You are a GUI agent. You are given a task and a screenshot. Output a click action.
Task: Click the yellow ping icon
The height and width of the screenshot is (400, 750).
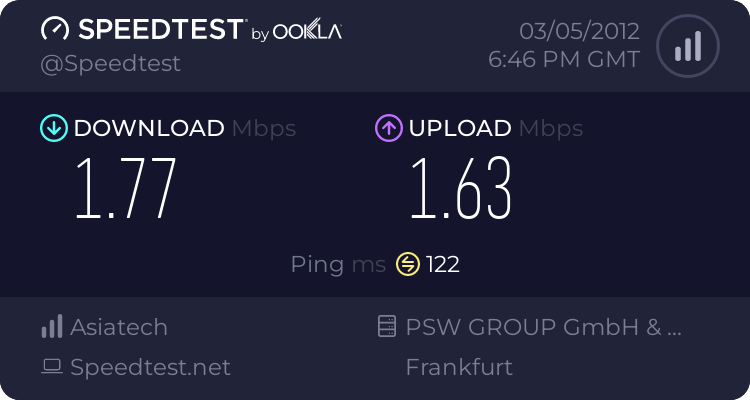[x=407, y=264]
